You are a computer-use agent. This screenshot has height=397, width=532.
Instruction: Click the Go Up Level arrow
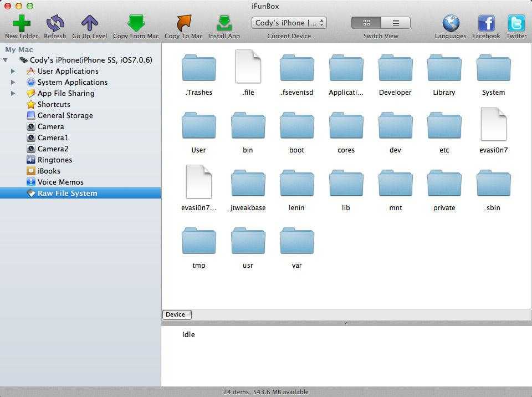[90, 23]
